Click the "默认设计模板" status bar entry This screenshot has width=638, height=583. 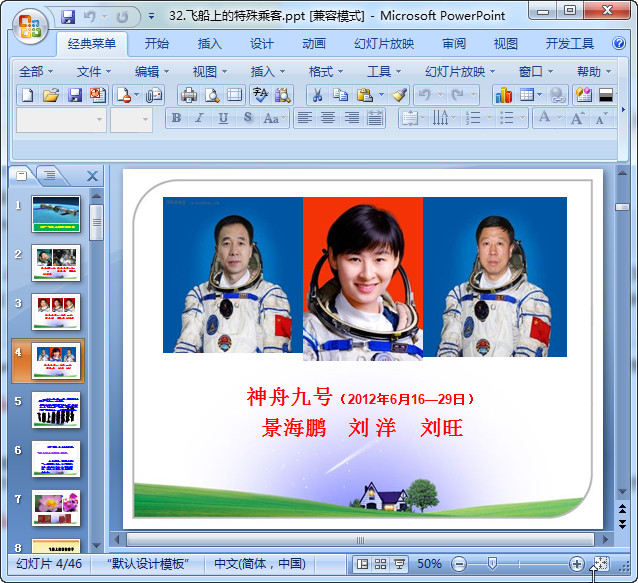pos(148,564)
